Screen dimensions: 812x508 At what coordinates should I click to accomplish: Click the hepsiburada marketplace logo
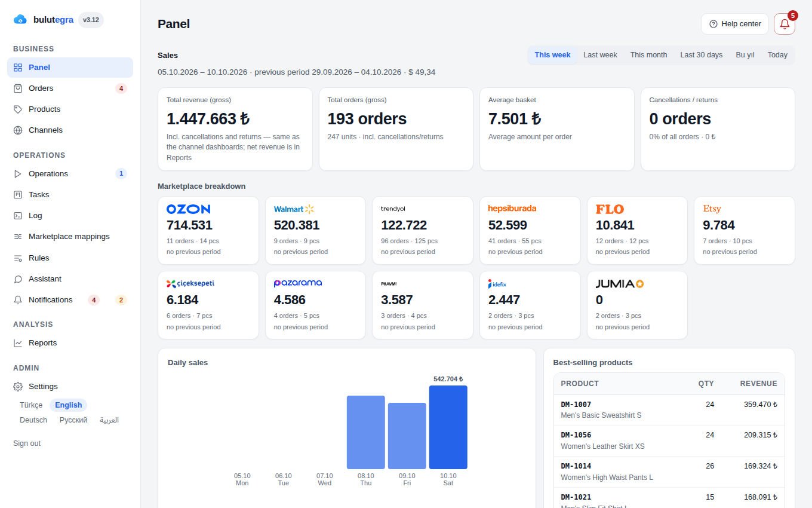512,209
